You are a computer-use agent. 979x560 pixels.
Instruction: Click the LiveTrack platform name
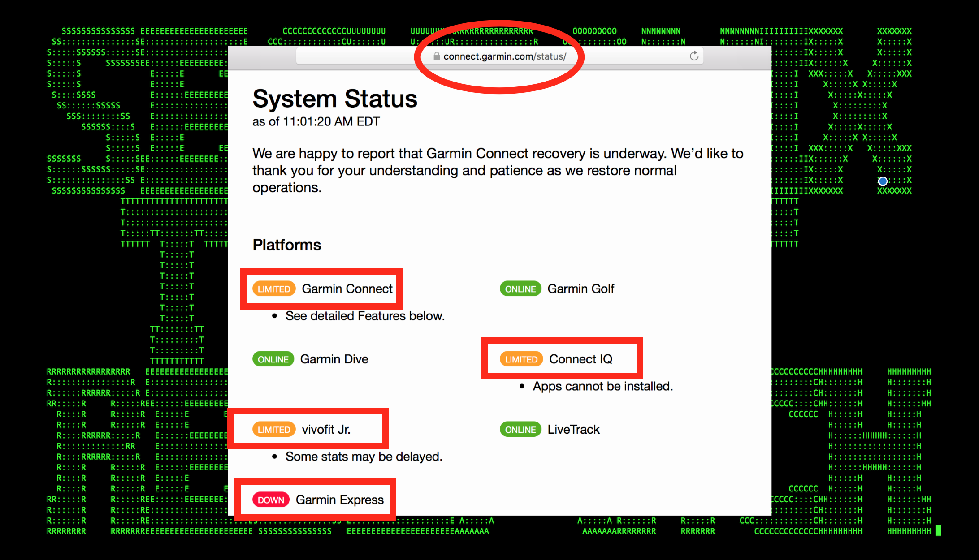(x=573, y=430)
